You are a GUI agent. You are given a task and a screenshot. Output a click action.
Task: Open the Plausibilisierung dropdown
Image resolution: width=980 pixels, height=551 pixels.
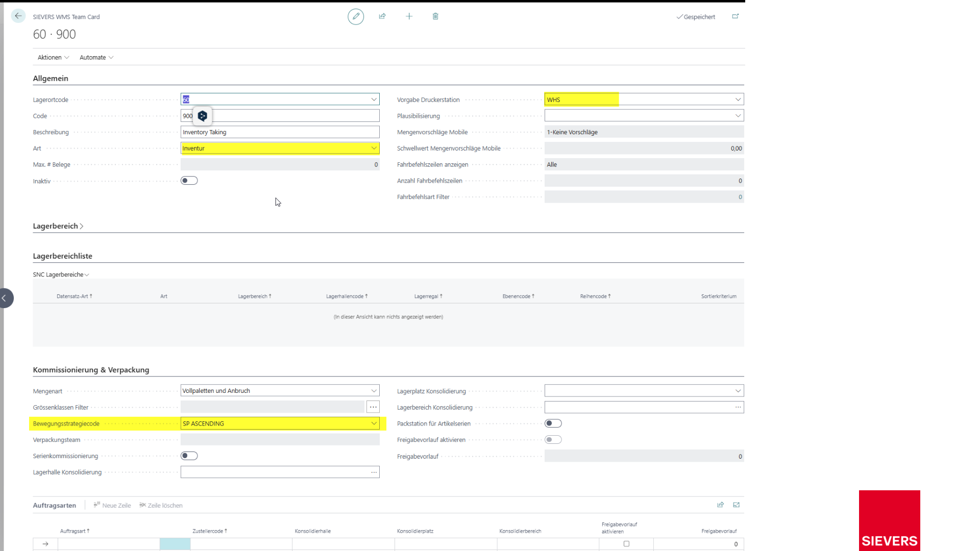(738, 116)
